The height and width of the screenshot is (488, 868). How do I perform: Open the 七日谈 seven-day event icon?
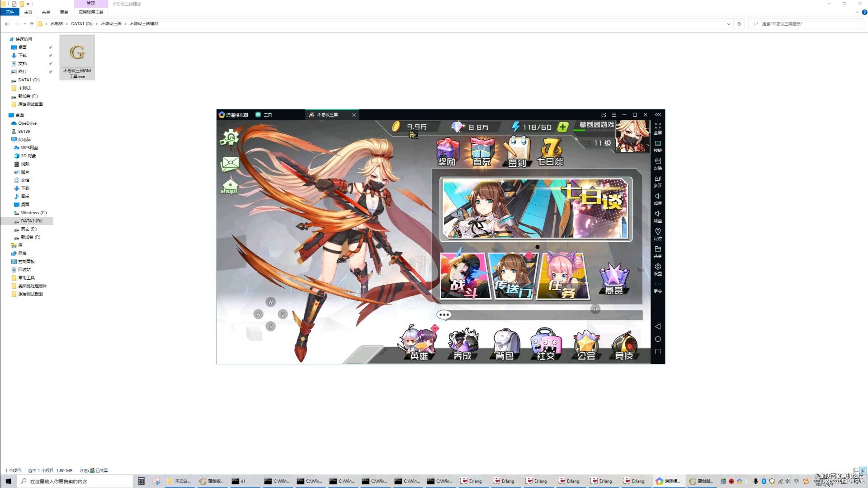coord(551,152)
